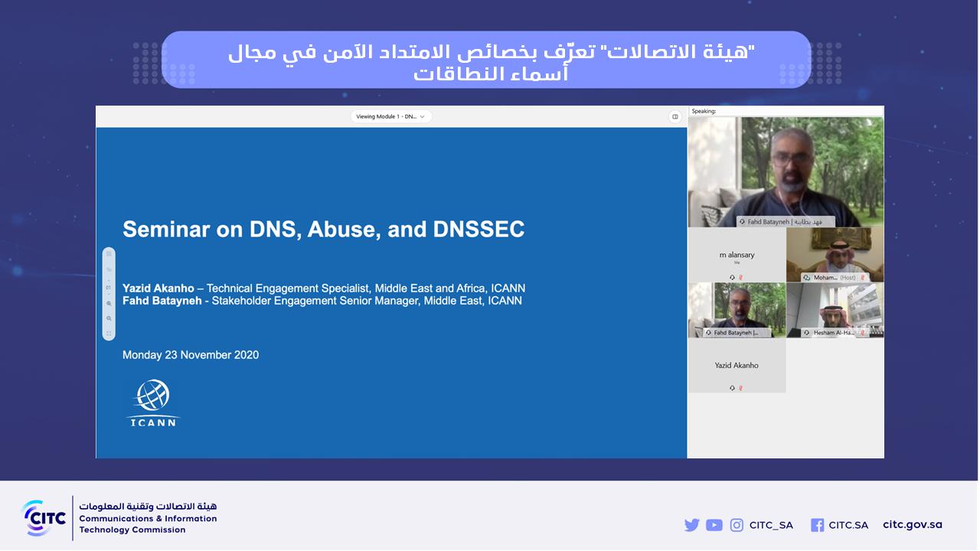Select the Mohamed (Host) video tile
980x551 pixels.
tap(835, 255)
